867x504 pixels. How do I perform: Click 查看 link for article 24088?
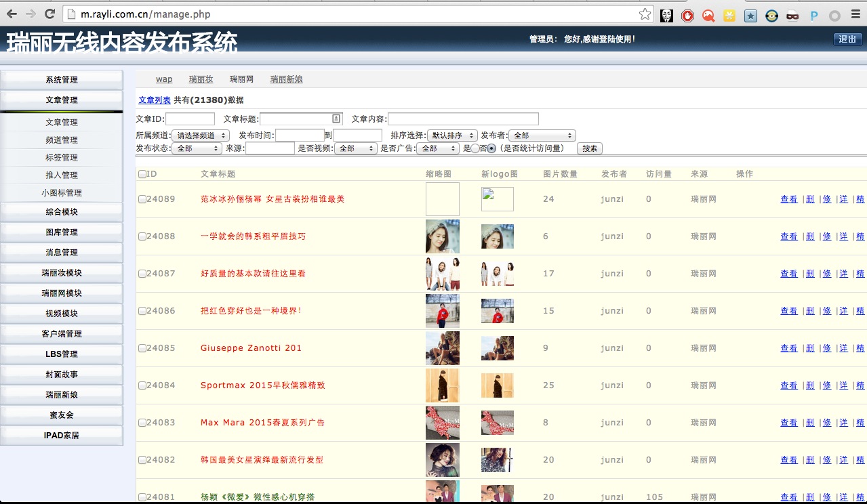coord(789,236)
